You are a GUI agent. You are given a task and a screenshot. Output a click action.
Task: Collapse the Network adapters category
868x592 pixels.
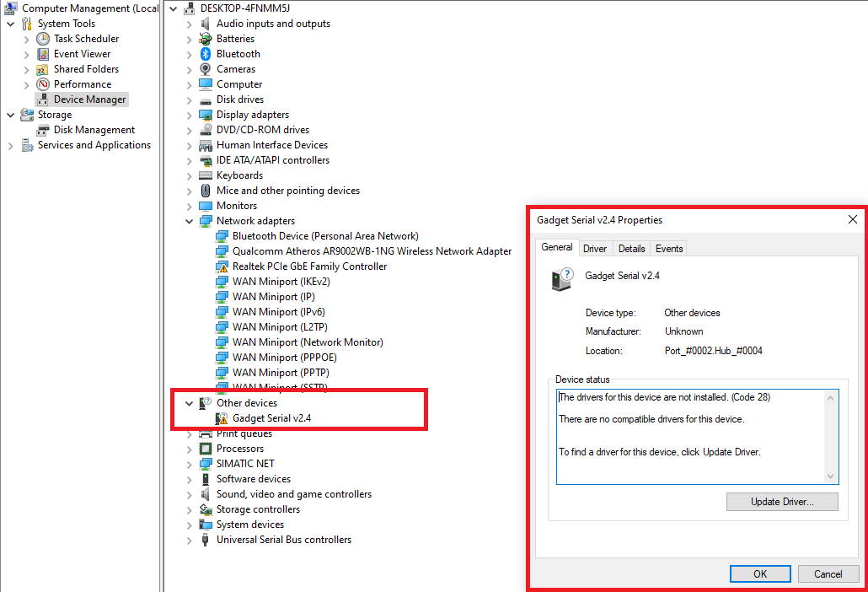(189, 220)
